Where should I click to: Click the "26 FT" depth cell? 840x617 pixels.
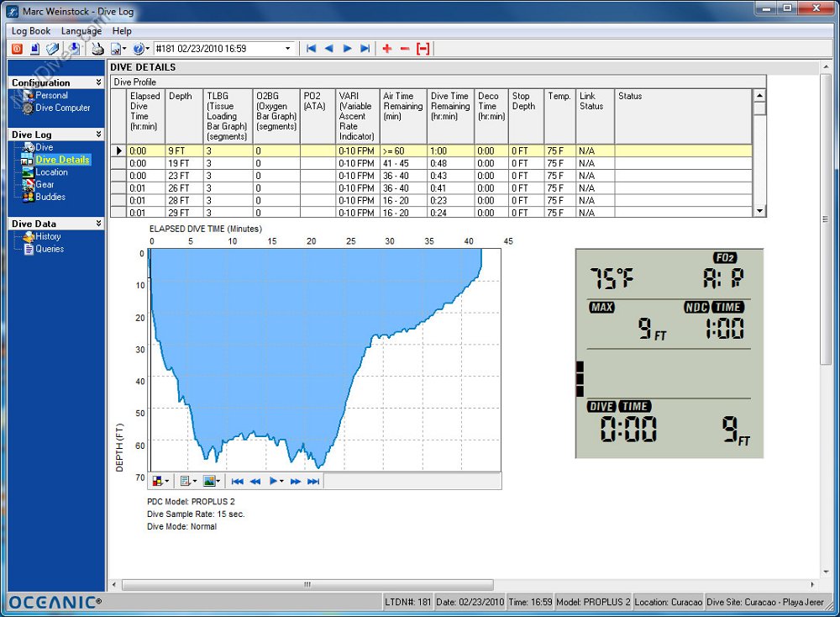point(184,188)
